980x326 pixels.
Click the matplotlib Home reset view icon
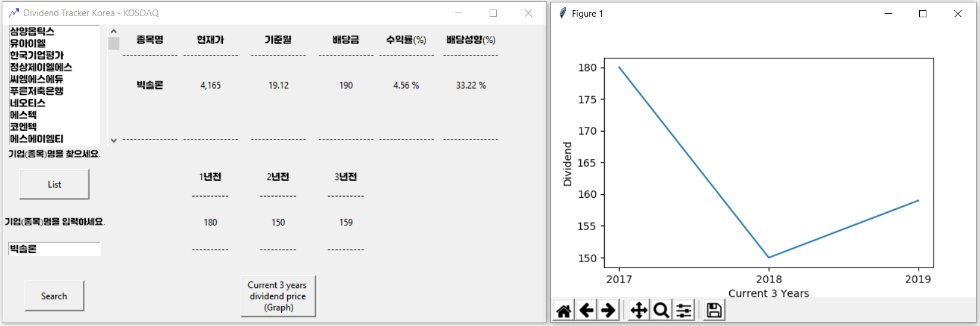coord(564,311)
